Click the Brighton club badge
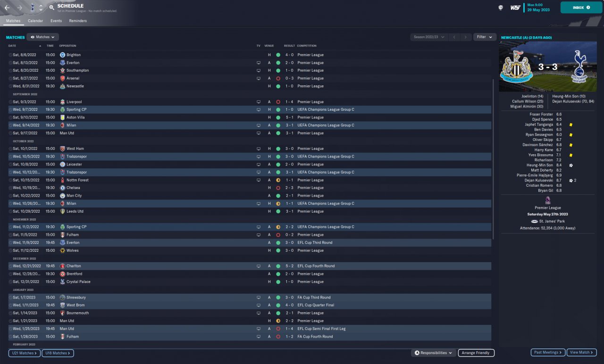The height and width of the screenshot is (364, 604). (x=62, y=55)
